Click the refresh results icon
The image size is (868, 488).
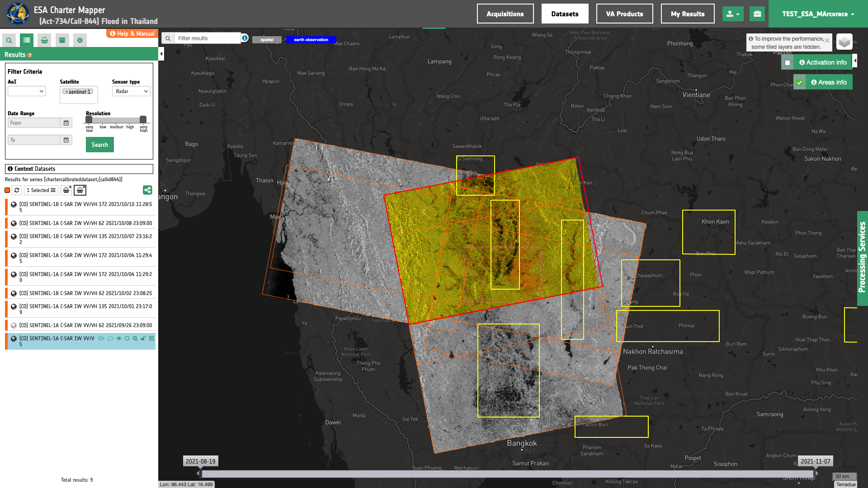pos(17,190)
